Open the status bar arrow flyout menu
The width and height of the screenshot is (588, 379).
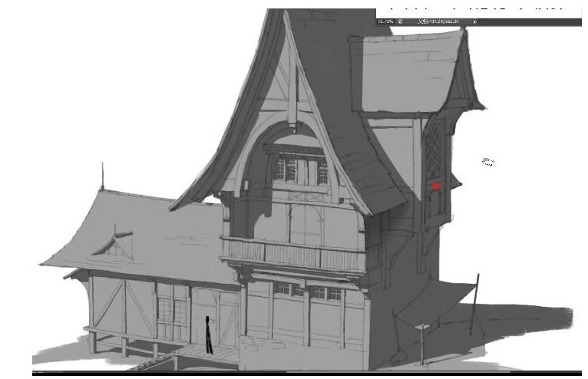(474, 21)
